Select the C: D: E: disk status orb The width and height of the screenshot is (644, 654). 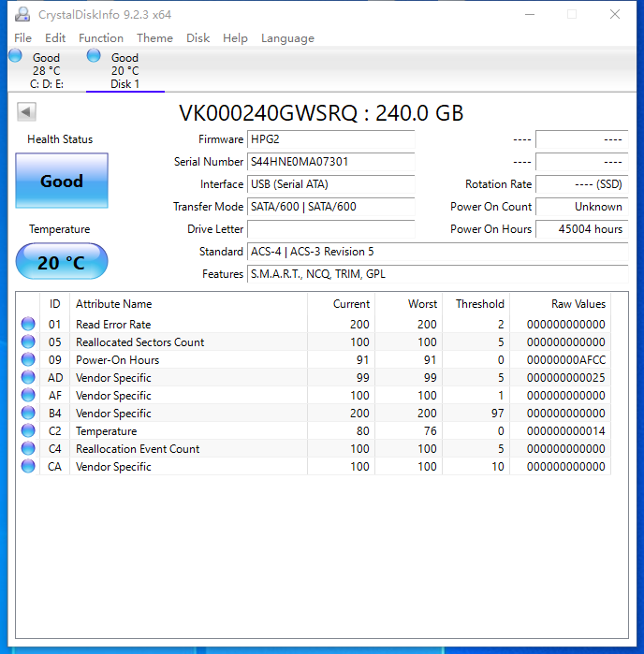(15, 55)
